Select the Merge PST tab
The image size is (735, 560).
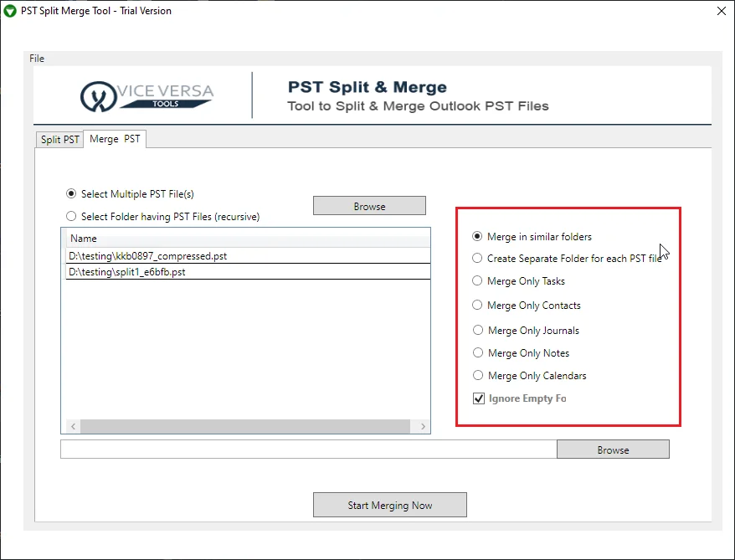[x=115, y=139]
